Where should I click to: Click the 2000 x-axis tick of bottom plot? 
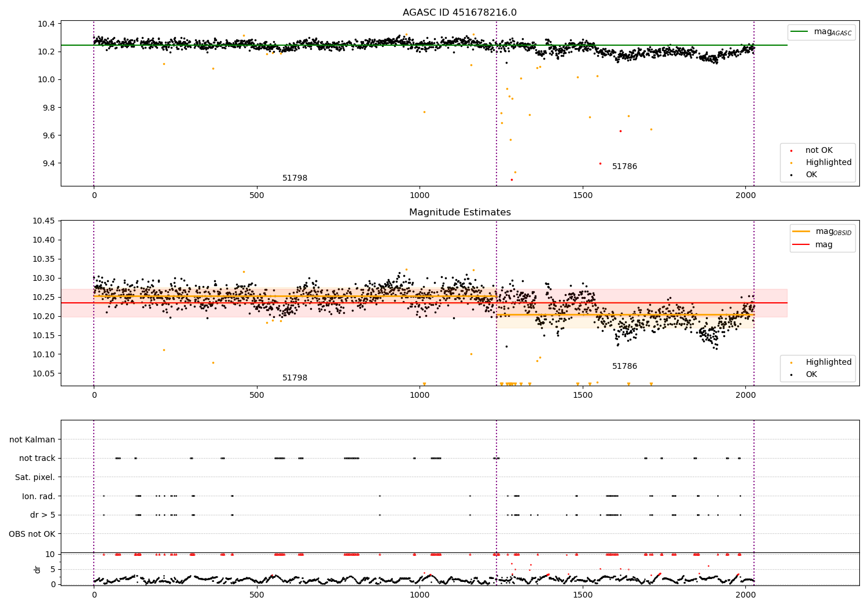click(745, 595)
